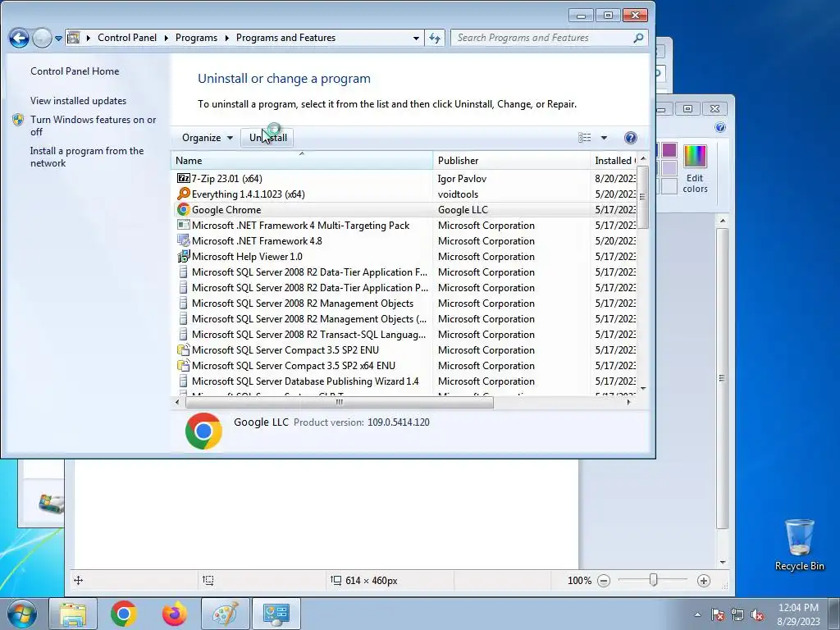
Task: Open the Recycle Bin desktop icon
Action: [799, 545]
